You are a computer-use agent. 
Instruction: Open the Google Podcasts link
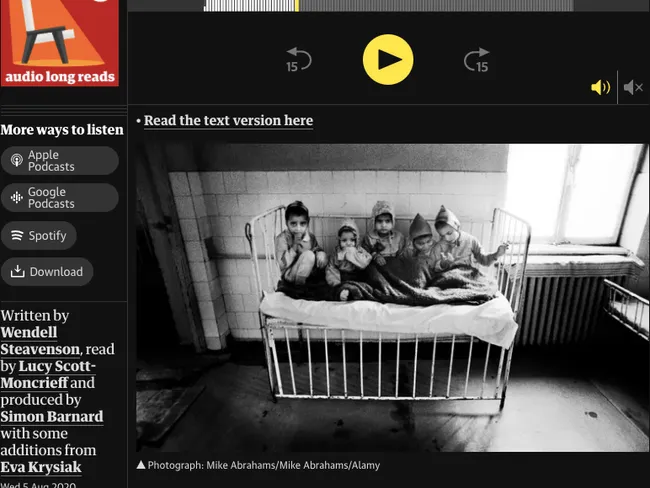(x=60, y=198)
